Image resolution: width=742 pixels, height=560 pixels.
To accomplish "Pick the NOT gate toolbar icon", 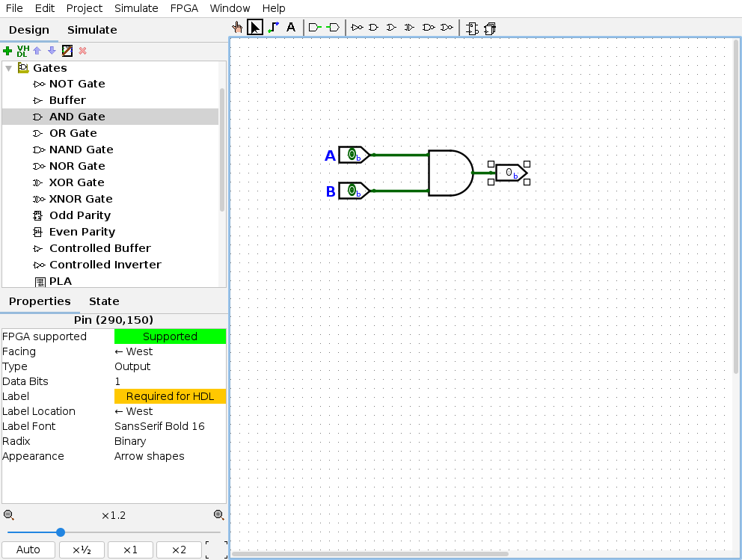I will point(358,28).
